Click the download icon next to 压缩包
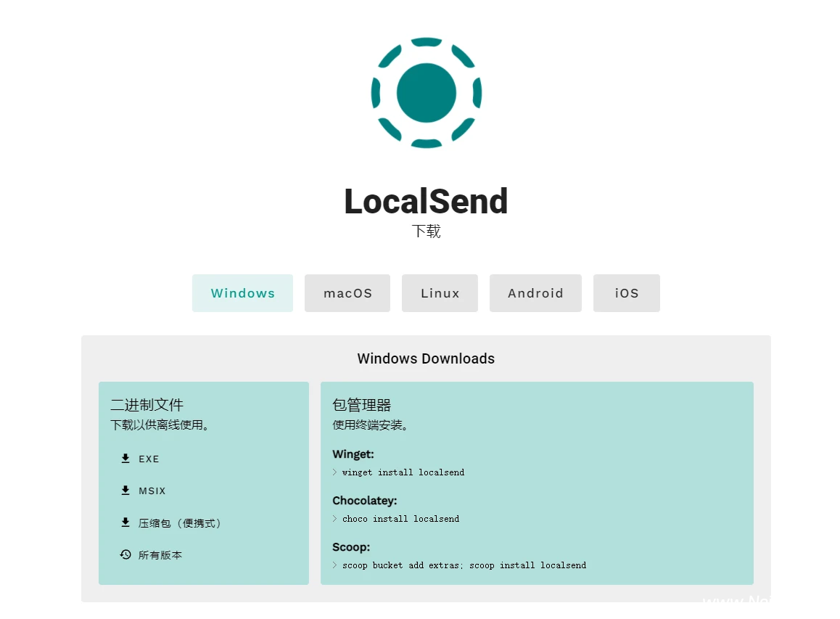 (x=125, y=522)
